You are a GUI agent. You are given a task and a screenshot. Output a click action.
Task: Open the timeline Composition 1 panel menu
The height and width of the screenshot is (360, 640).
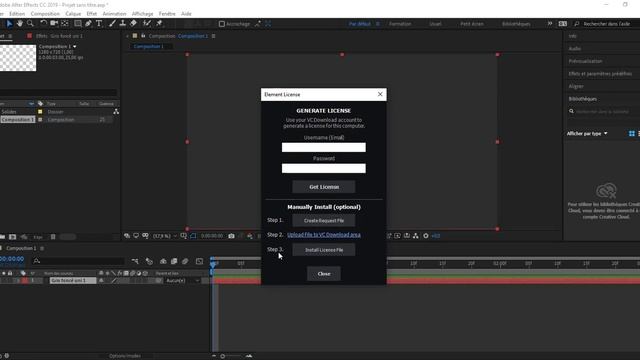42,248
